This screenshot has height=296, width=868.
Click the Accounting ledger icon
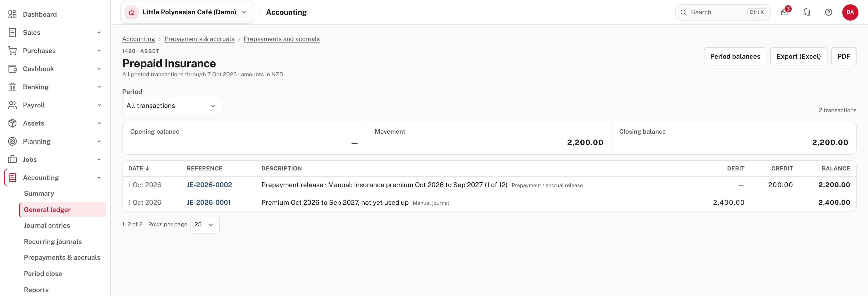pos(12,178)
